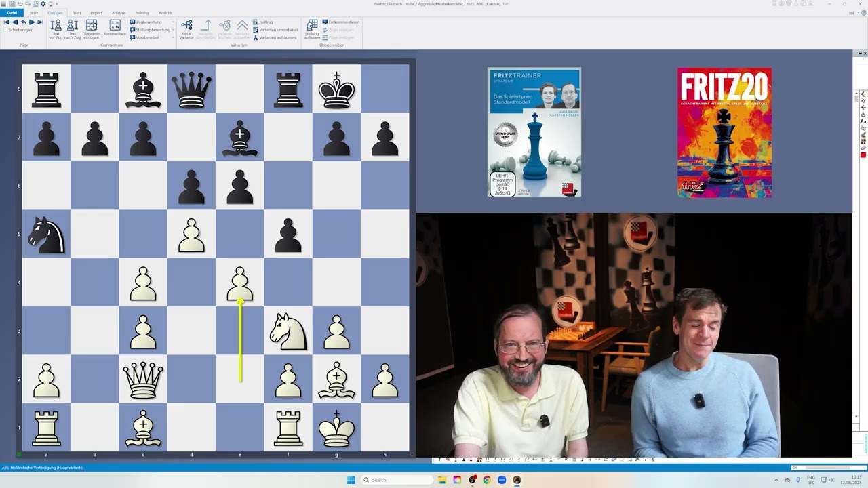Click the Windows Start button
Image resolution: width=868 pixels, height=488 pixels.
pyautogui.click(x=351, y=480)
